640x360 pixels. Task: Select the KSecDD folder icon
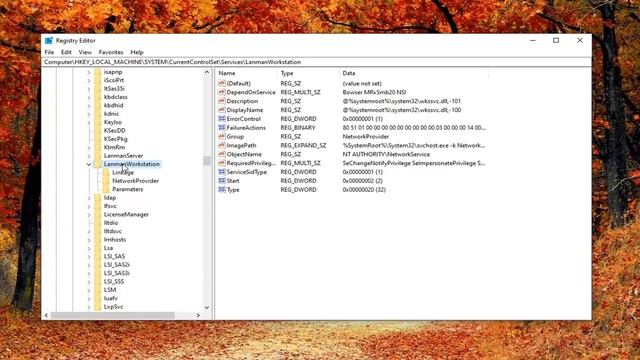[x=98, y=131]
